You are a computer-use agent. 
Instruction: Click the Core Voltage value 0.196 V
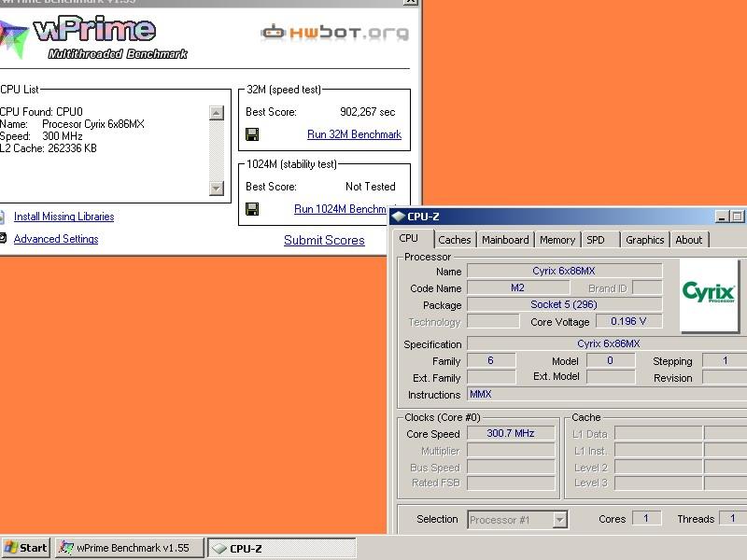tap(628, 321)
